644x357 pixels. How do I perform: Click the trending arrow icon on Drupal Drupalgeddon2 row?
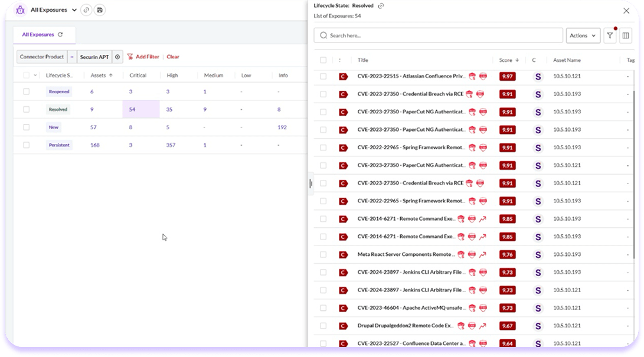482,326
